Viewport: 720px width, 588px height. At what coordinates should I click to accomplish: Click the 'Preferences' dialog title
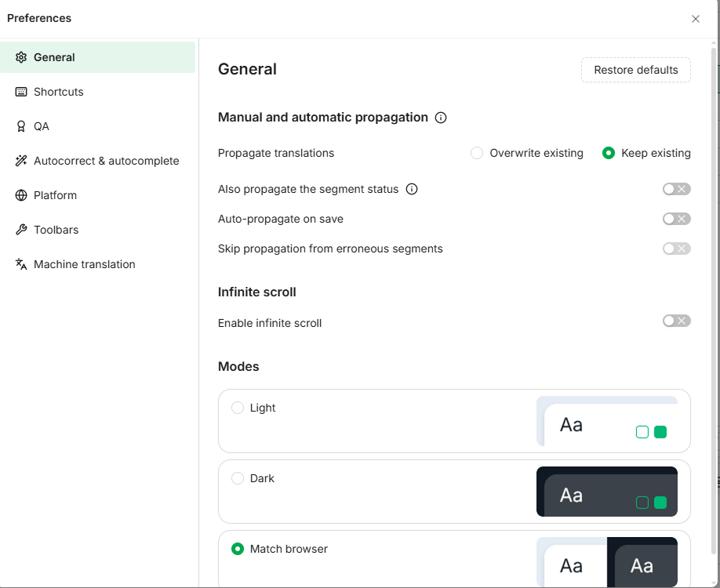click(x=39, y=18)
